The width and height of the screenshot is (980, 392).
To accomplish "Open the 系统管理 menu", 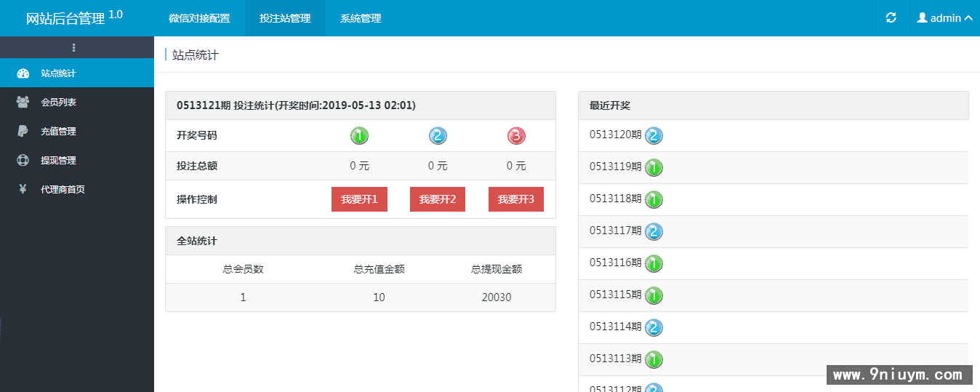I will tap(361, 18).
